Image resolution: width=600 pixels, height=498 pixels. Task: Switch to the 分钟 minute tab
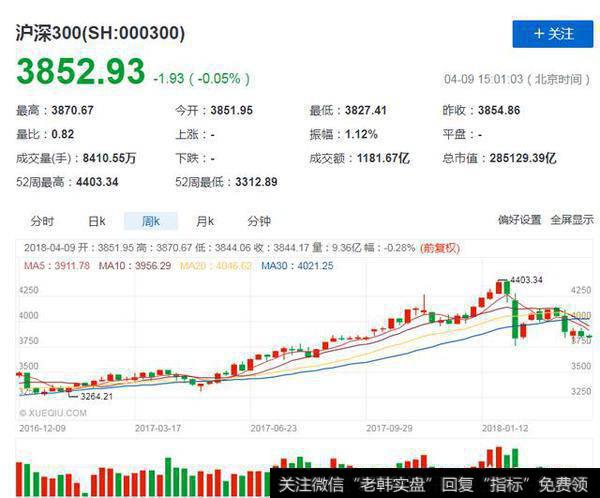click(x=259, y=221)
